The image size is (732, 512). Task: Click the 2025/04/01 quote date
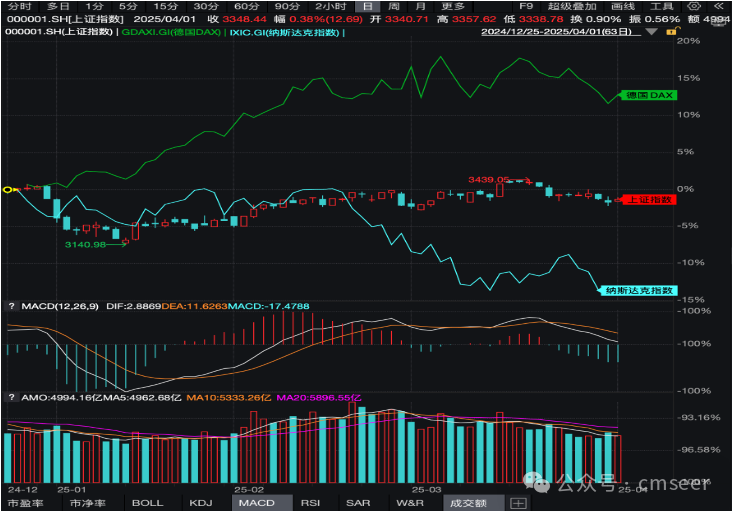click(164, 19)
